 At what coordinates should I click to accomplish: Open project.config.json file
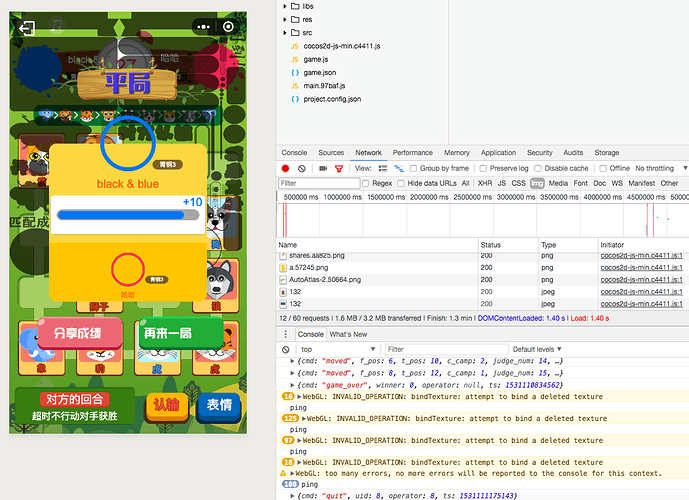tap(332, 99)
